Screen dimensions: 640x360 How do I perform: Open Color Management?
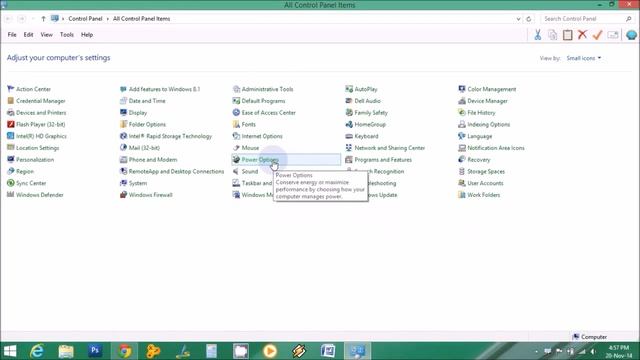pyautogui.click(x=487, y=89)
